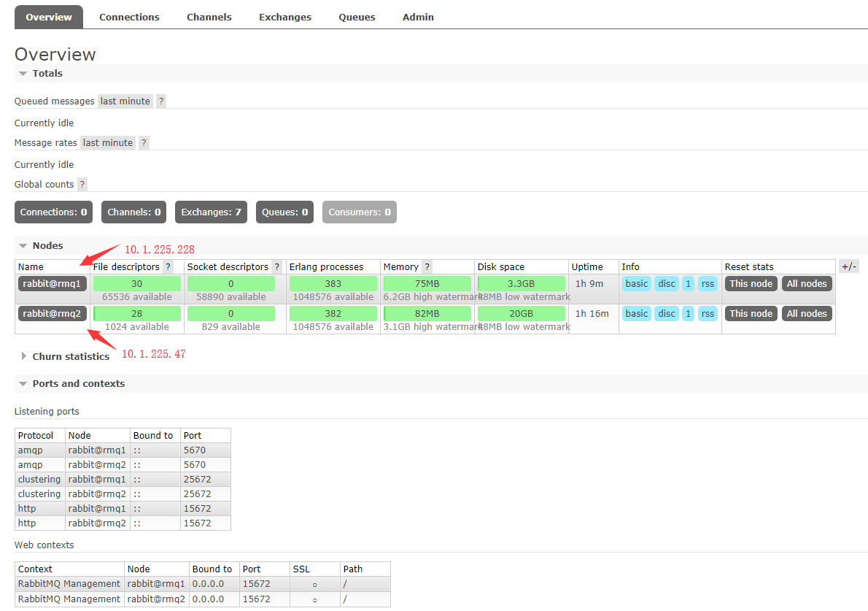Open help for Message rates
The width and height of the screenshot is (868, 611).
[143, 142]
